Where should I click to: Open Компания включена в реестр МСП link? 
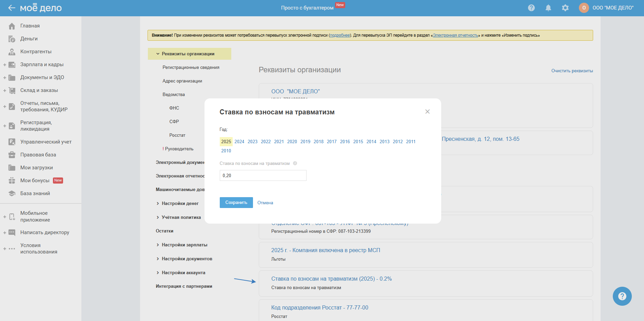pos(326,250)
